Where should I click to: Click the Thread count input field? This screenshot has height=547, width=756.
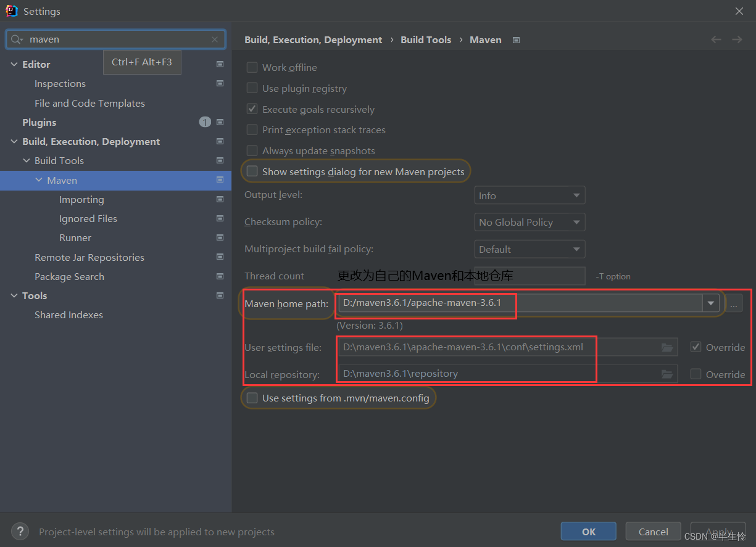(530, 276)
